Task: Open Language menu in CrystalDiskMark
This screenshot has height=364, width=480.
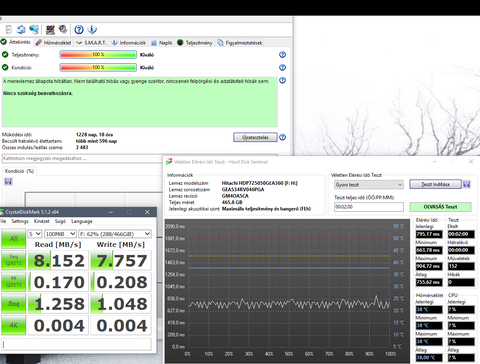Action: pos(82,221)
